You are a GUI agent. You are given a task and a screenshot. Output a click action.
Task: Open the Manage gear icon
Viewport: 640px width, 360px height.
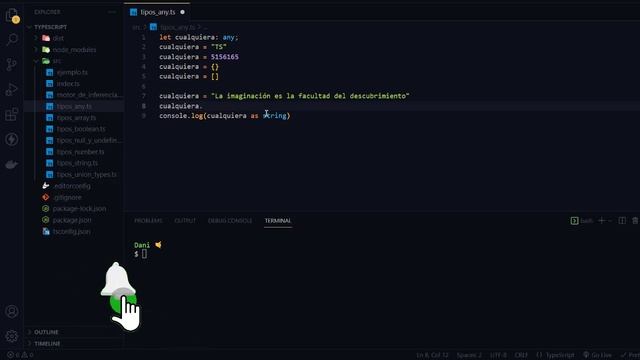[x=12, y=336]
